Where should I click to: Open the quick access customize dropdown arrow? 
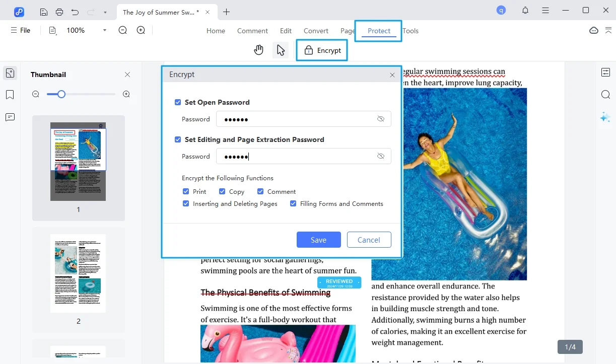tap(105, 12)
